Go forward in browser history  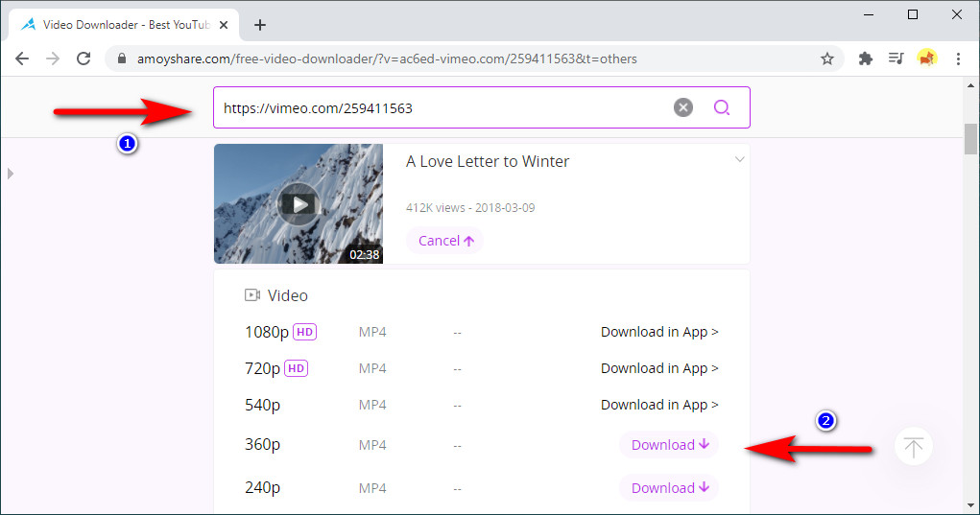[x=53, y=59]
